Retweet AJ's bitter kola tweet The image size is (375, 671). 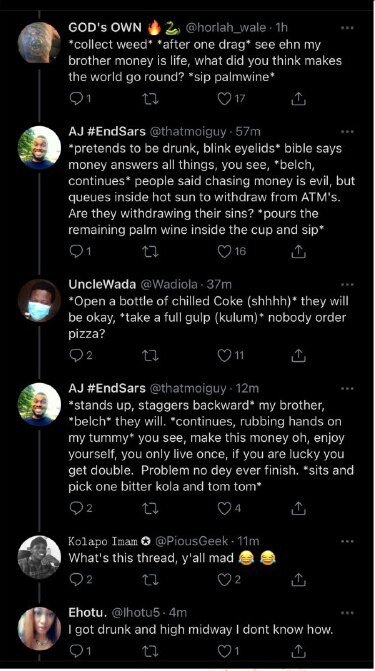coord(150,508)
